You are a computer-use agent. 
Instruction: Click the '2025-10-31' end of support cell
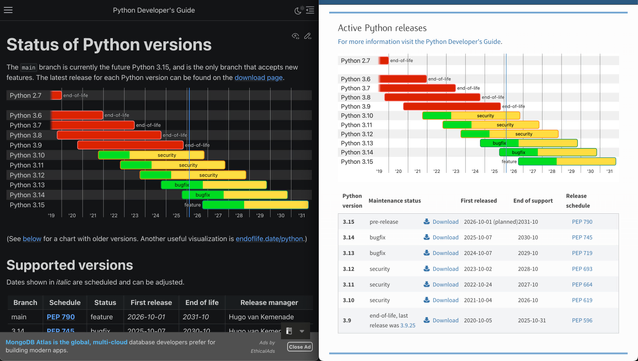(532, 320)
